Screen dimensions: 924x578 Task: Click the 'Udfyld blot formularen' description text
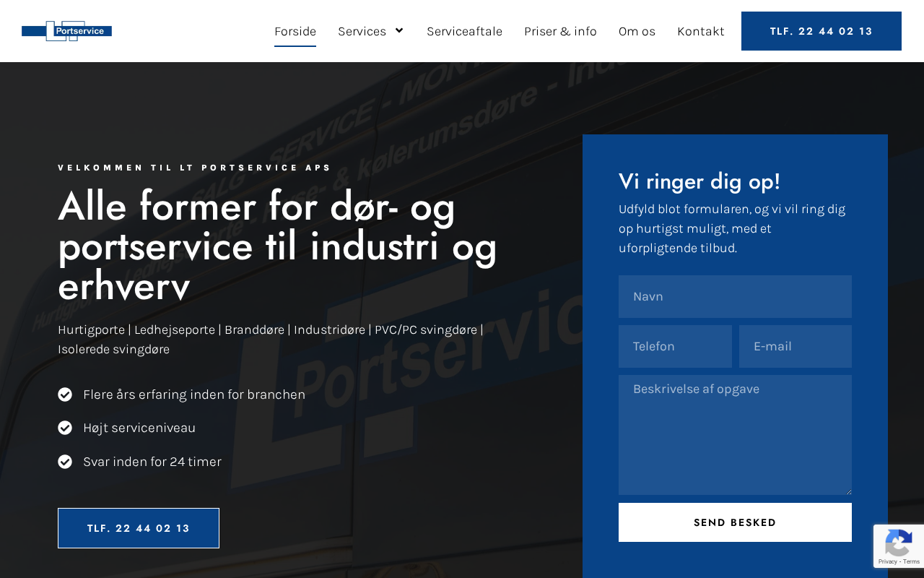point(732,228)
